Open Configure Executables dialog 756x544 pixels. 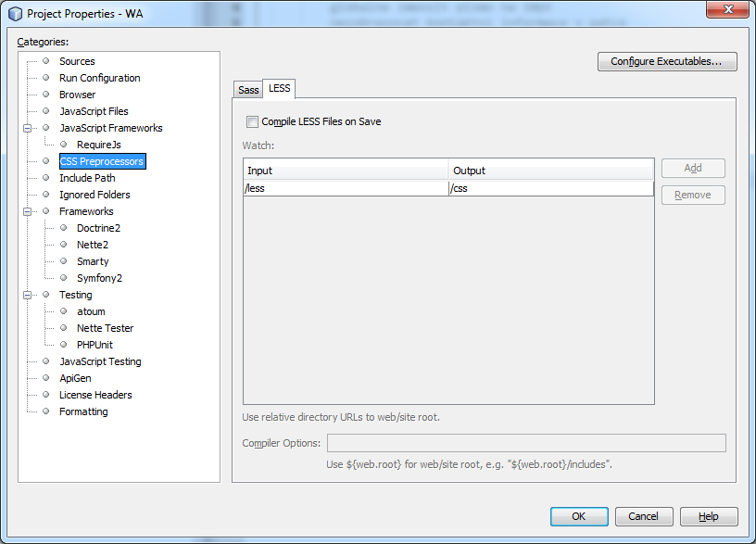667,61
